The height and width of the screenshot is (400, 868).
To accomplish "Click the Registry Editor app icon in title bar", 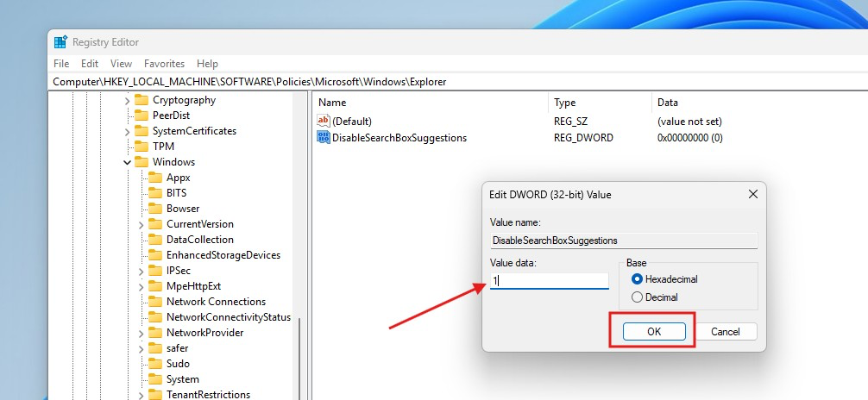I will click(60, 42).
